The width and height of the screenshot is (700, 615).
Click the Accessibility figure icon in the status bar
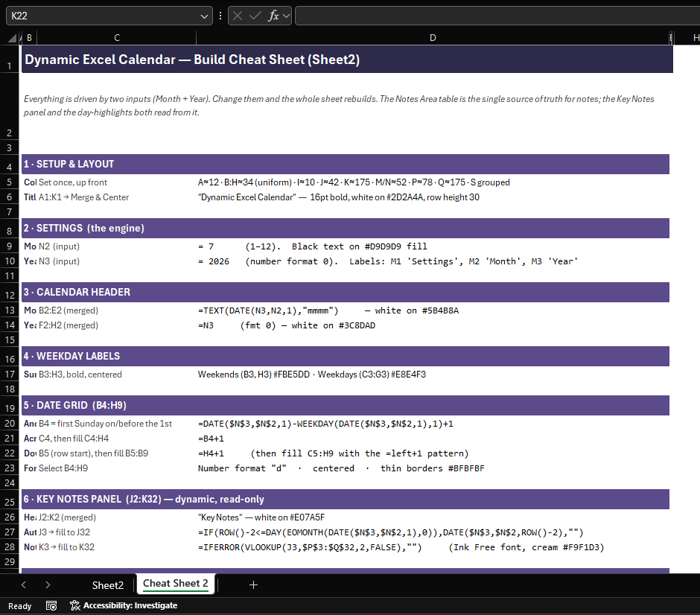click(x=75, y=605)
